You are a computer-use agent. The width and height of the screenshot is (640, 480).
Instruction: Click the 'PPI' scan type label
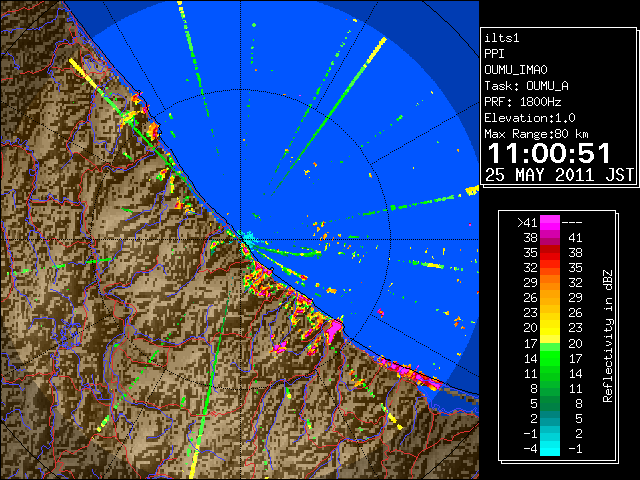click(x=494, y=54)
